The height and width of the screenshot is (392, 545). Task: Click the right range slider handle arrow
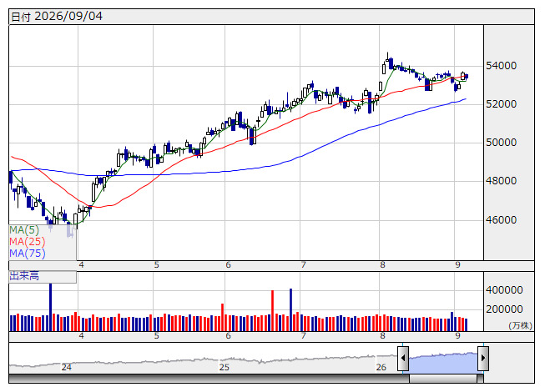click(483, 358)
